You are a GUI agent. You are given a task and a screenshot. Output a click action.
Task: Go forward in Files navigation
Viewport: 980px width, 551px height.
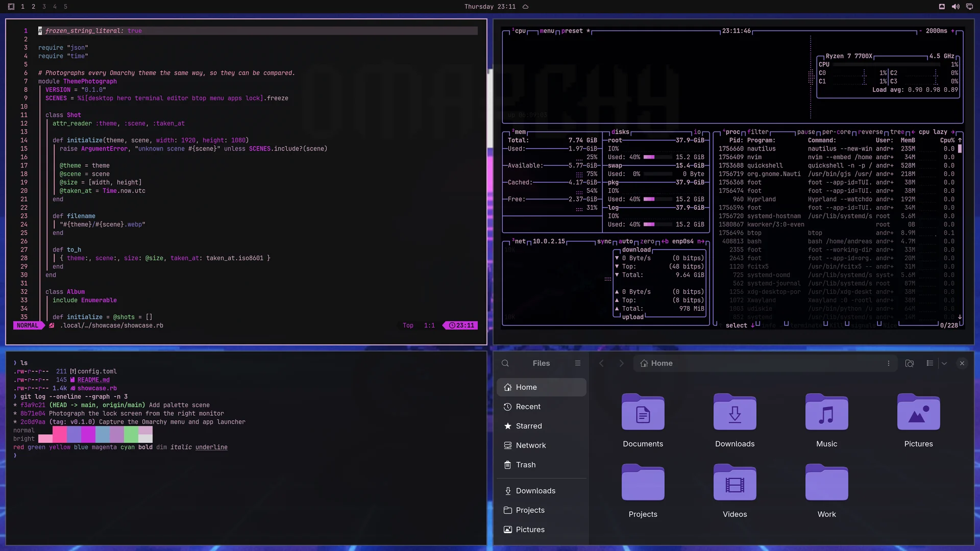click(621, 363)
